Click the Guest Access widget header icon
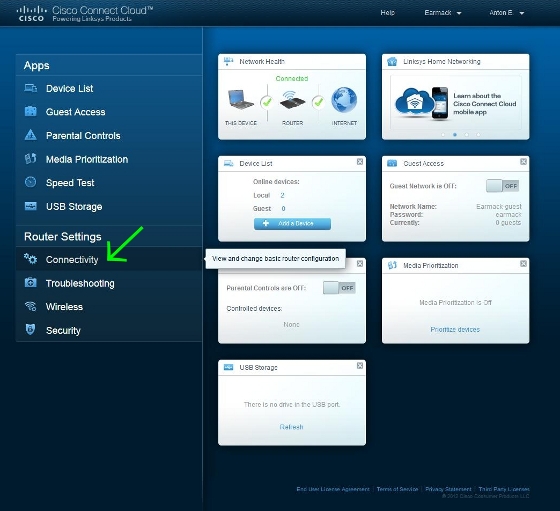The image size is (560, 511). coord(392,164)
